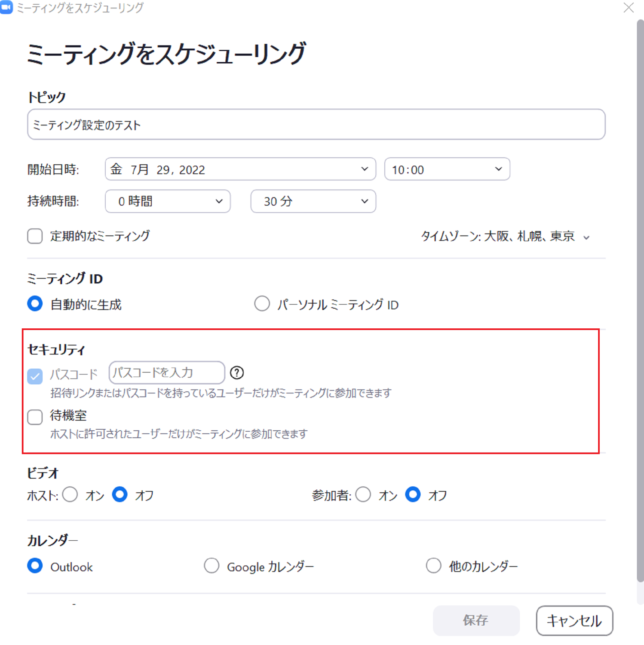Click the passcode input field
This screenshot has width=644, height=645.
[x=167, y=373]
